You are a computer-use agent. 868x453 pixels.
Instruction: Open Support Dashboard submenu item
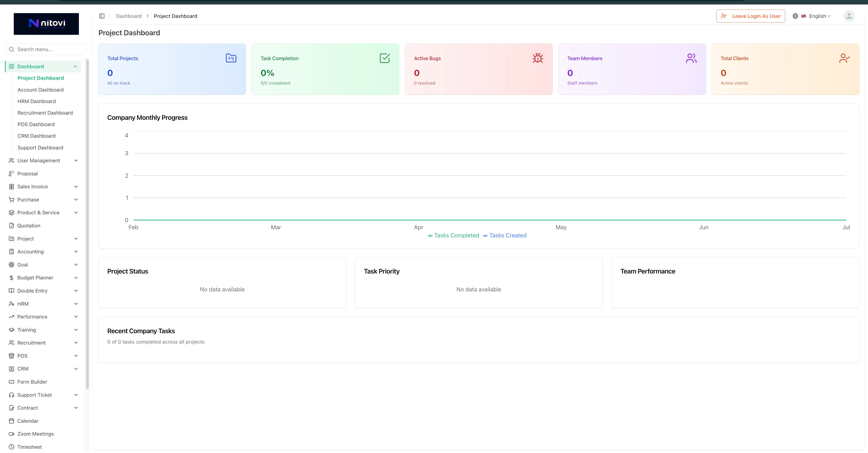click(x=40, y=148)
